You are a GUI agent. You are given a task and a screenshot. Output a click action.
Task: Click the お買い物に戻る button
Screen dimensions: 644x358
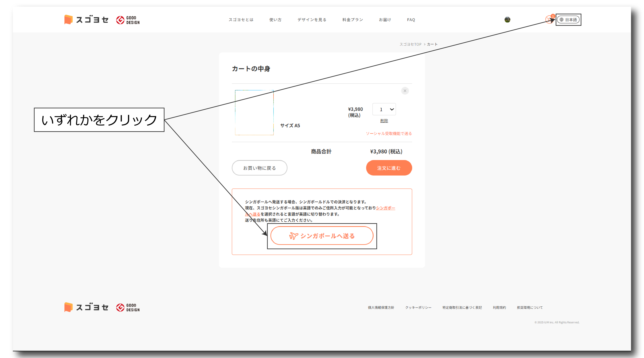259,168
